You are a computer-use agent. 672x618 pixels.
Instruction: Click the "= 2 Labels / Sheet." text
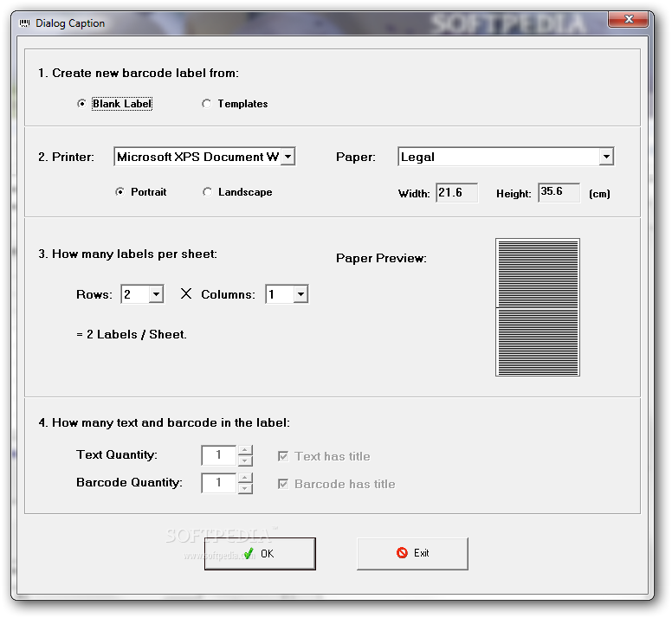[x=132, y=334]
